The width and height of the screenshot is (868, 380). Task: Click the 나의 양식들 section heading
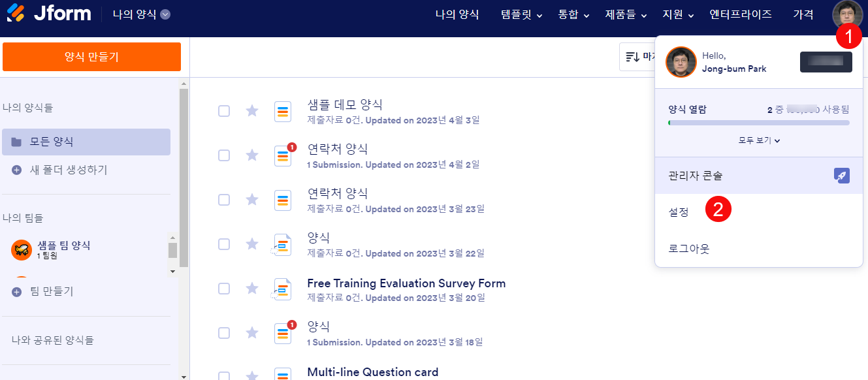[28, 108]
